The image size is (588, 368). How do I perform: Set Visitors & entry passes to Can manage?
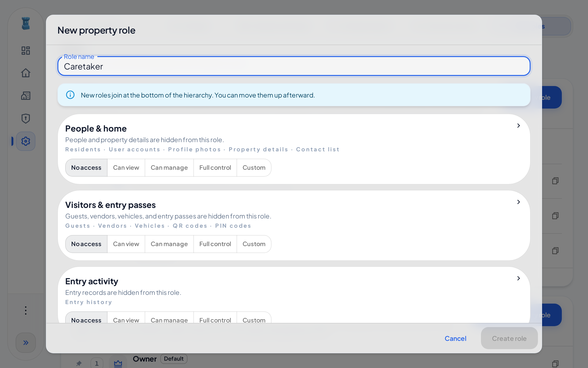point(169,244)
